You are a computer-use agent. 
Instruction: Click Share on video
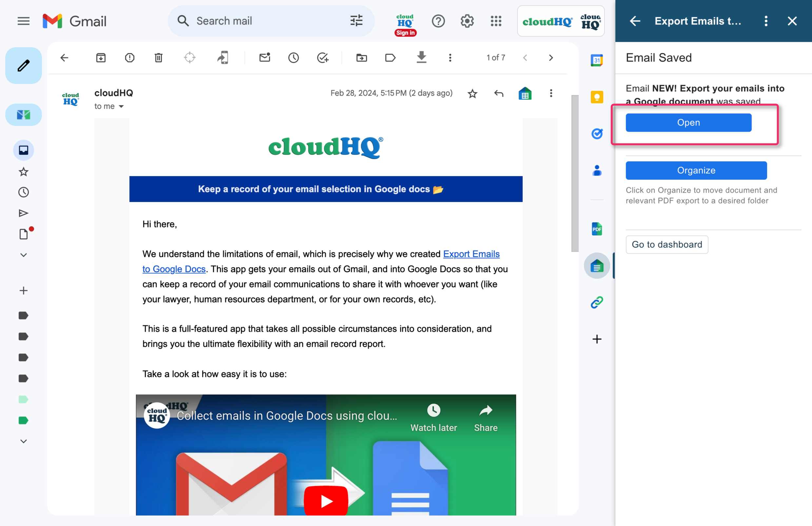[x=486, y=418]
